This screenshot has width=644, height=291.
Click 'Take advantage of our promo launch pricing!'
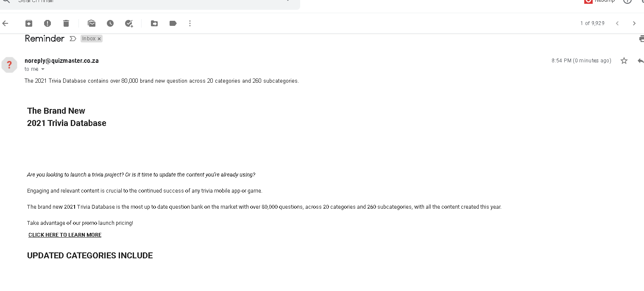[80, 223]
